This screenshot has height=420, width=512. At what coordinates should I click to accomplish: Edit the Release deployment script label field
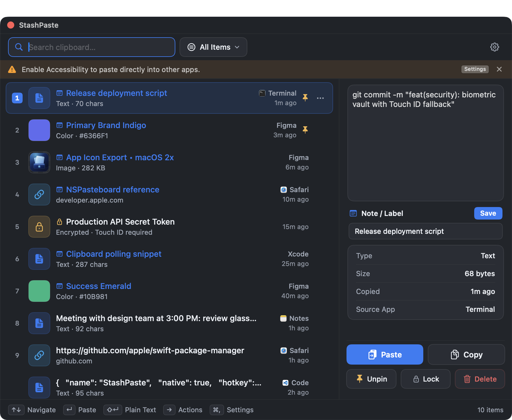click(x=425, y=231)
